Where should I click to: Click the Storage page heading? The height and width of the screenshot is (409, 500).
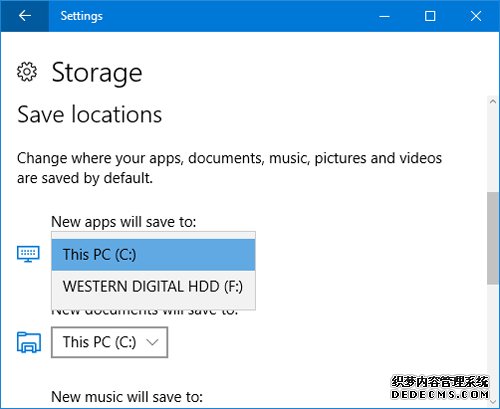(x=97, y=73)
